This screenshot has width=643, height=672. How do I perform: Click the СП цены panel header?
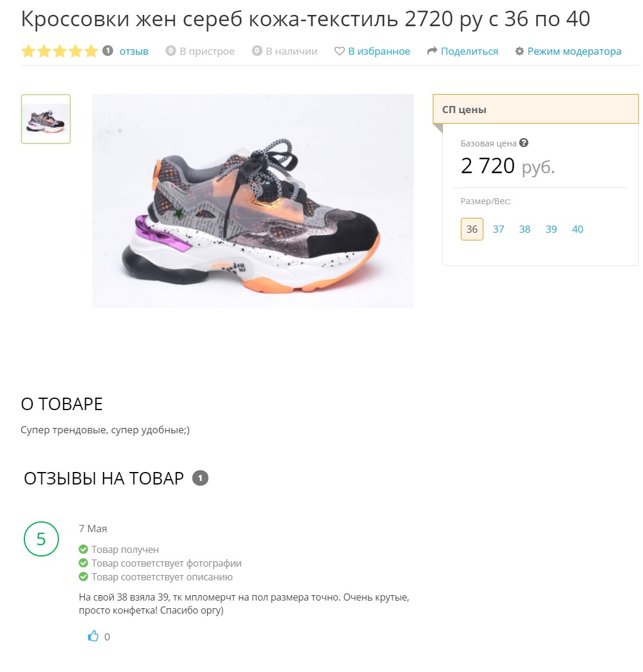click(536, 110)
